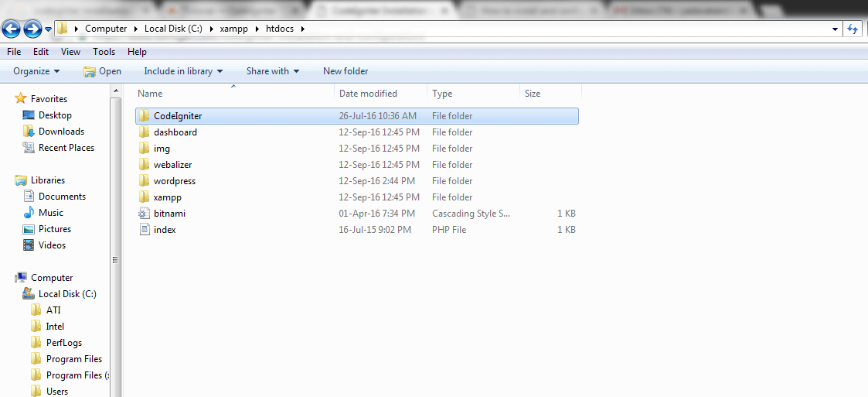The width and height of the screenshot is (868, 397).
Task: Click the Libraries icon in navigation pane
Action: coord(20,180)
